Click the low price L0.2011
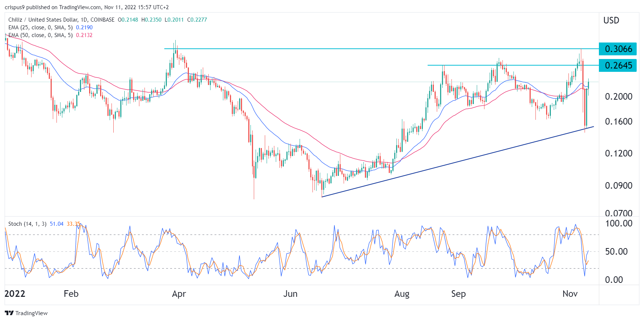The width and height of the screenshot is (644, 321). 174,20
